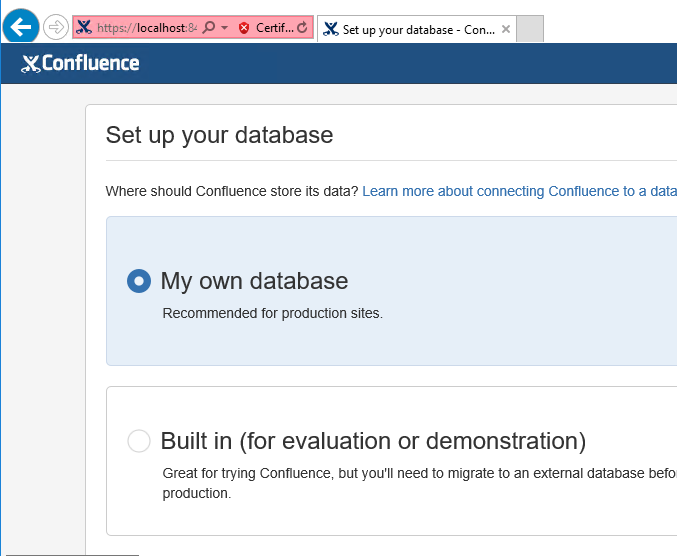This screenshot has width=677, height=556.
Task: Click the My own database label
Action: 254,281
